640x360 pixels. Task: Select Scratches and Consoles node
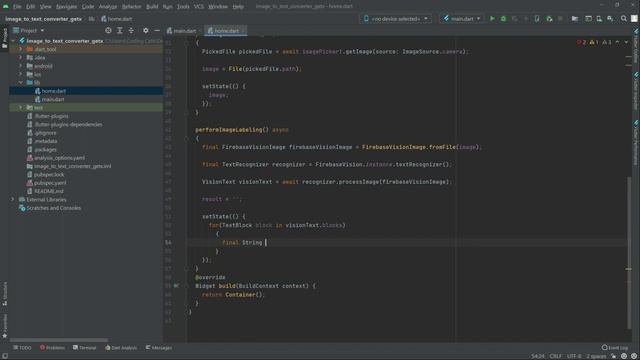click(53, 208)
